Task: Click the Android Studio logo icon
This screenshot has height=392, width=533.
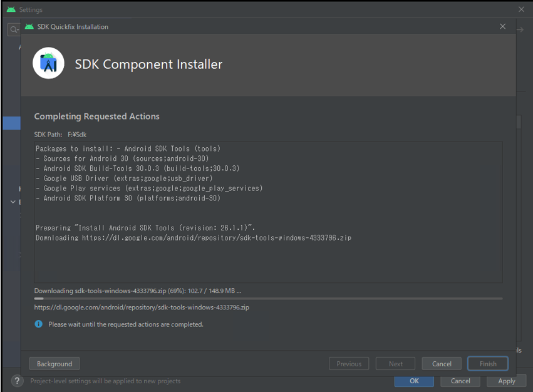Action: tap(49, 63)
